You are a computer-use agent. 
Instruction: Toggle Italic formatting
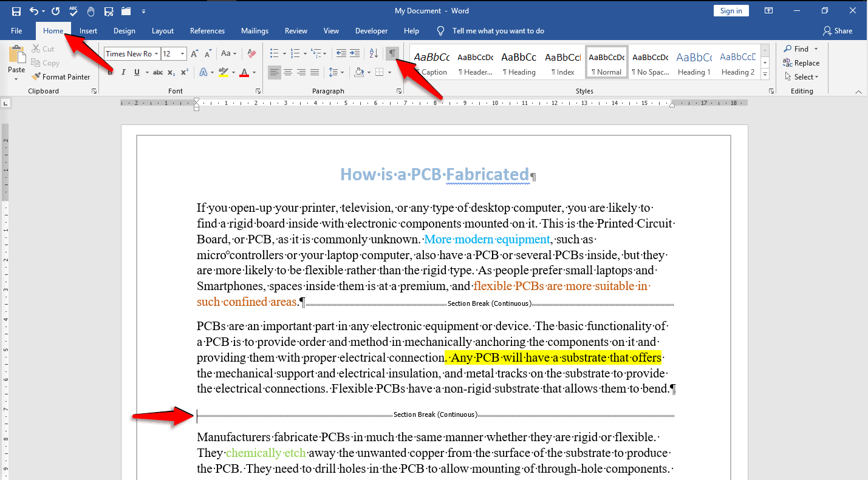pyautogui.click(x=123, y=72)
